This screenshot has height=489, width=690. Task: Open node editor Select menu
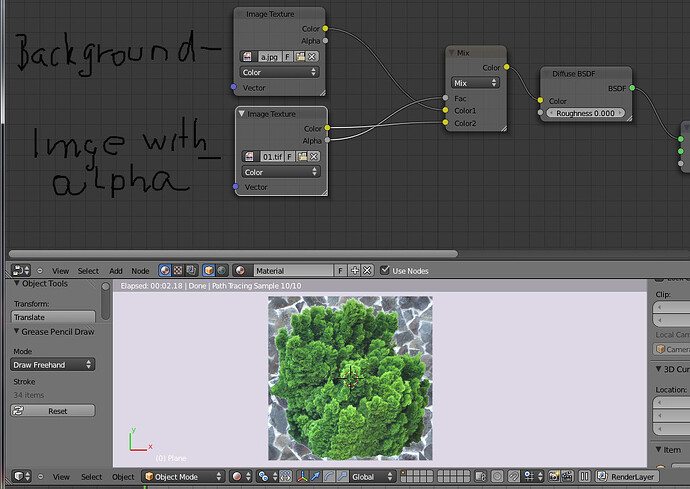click(x=88, y=271)
